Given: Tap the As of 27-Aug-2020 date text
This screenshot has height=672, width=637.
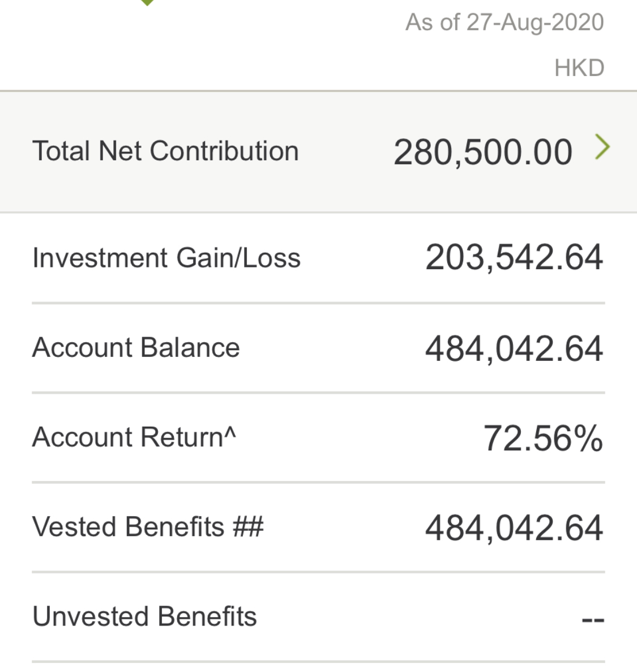Looking at the screenshot, I should (x=505, y=23).
